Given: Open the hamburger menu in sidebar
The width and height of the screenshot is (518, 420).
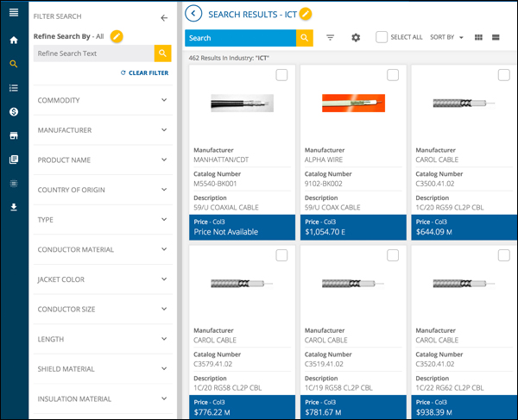Looking at the screenshot, I should click(14, 13).
